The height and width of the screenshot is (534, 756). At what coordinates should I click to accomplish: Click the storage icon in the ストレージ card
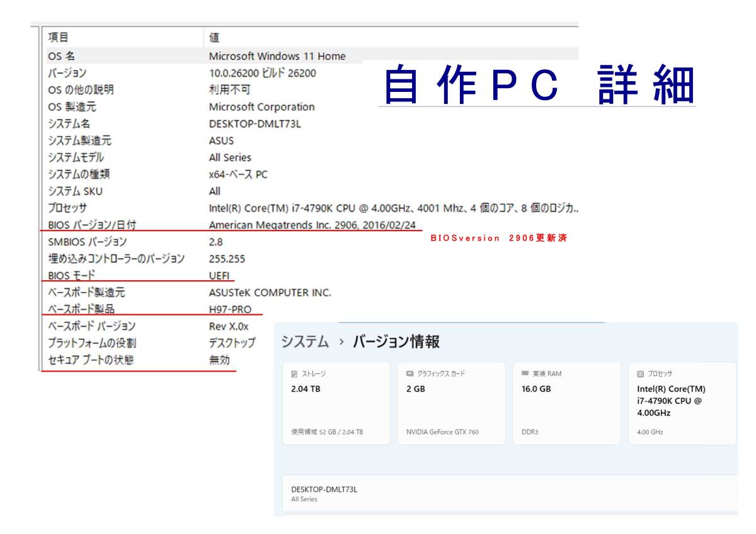pyautogui.click(x=294, y=373)
